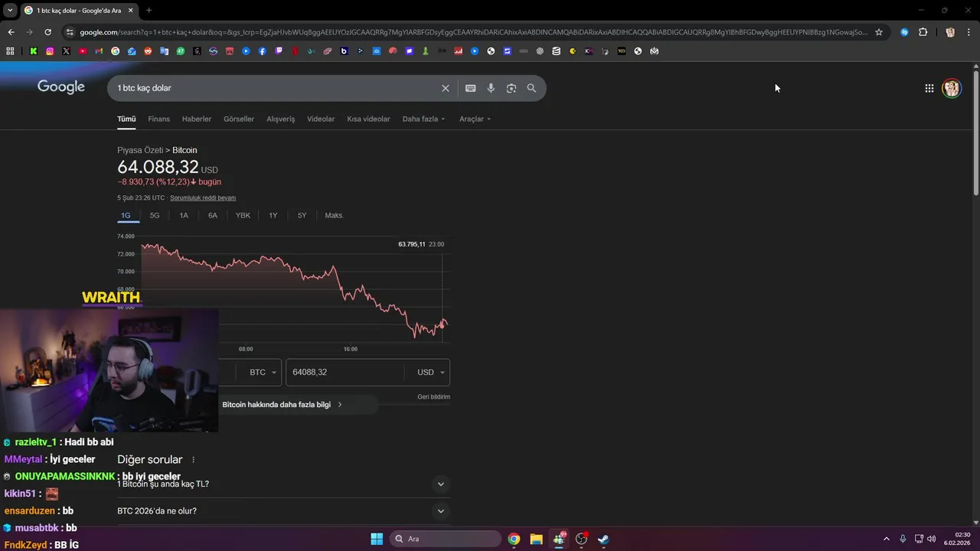Open the Windows Start menu
The height and width of the screenshot is (551, 980).
(x=377, y=539)
